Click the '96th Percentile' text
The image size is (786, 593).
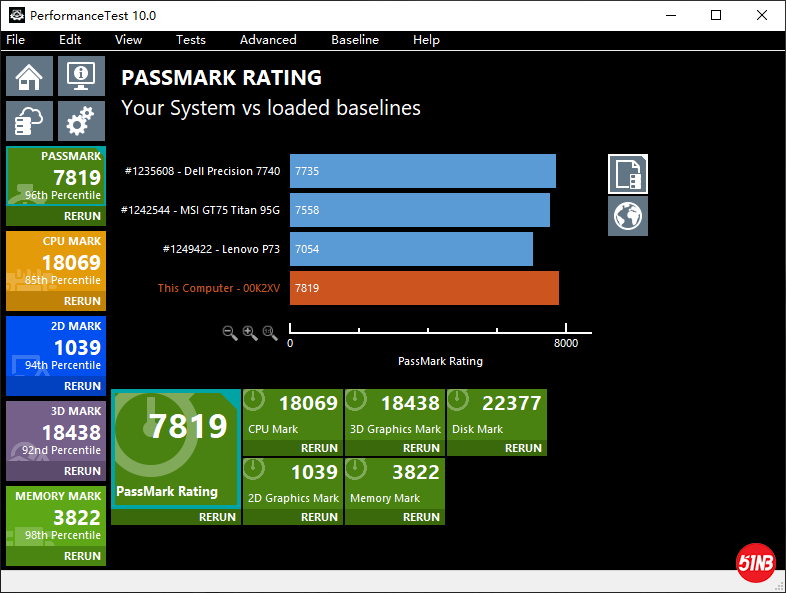(x=63, y=195)
